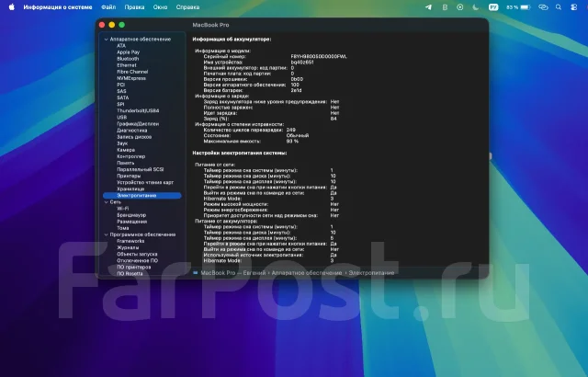Open the Окно menu
This screenshot has width=588, height=377.
(160, 7)
